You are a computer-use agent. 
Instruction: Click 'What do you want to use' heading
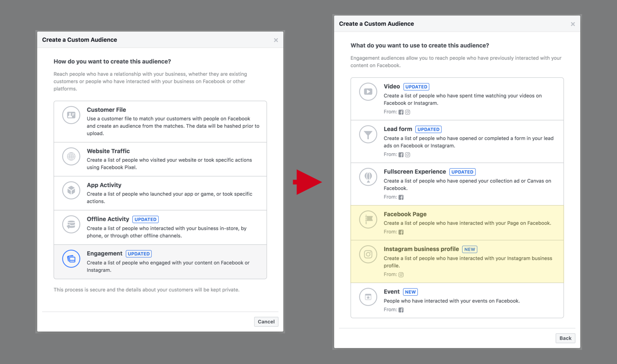pyautogui.click(x=420, y=46)
